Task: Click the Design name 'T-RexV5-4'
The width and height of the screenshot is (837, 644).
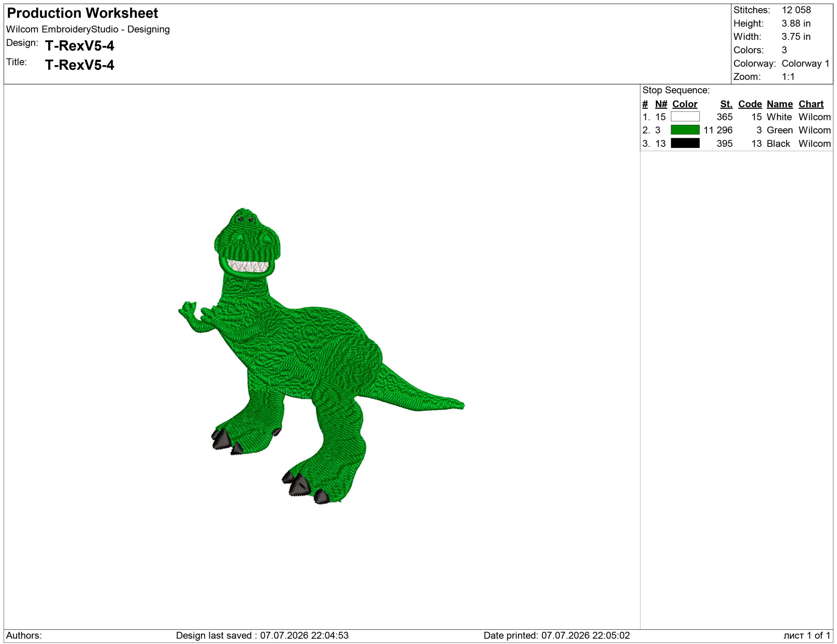Action: click(80, 46)
